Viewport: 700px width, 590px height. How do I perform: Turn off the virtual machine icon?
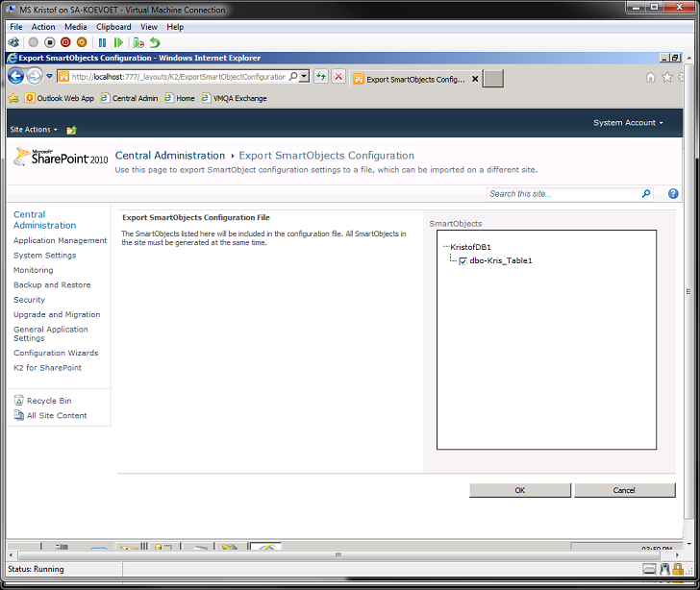click(50, 42)
